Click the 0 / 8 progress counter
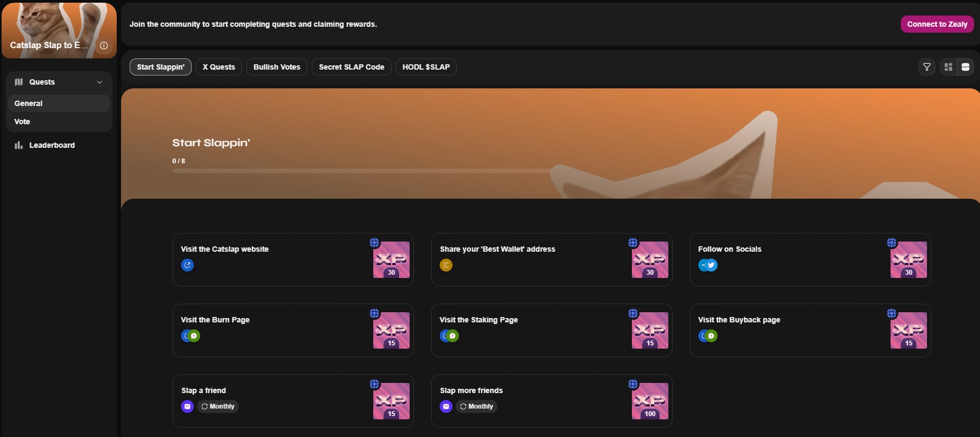Image resolution: width=980 pixels, height=437 pixels. 179,161
